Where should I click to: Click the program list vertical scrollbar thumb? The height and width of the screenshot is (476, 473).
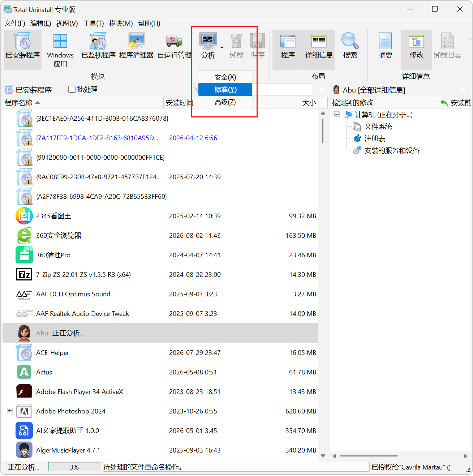pos(323,130)
